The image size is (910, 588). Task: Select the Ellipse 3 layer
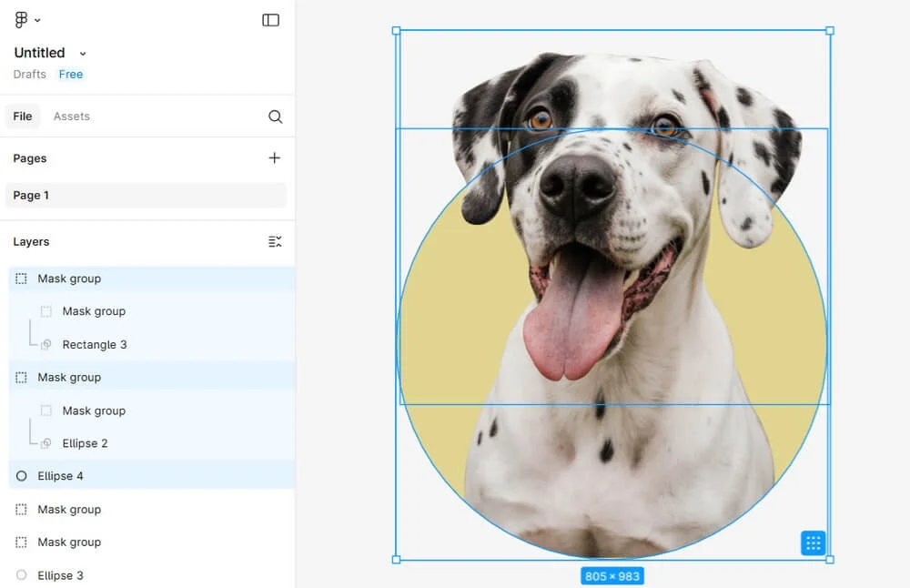coord(60,575)
